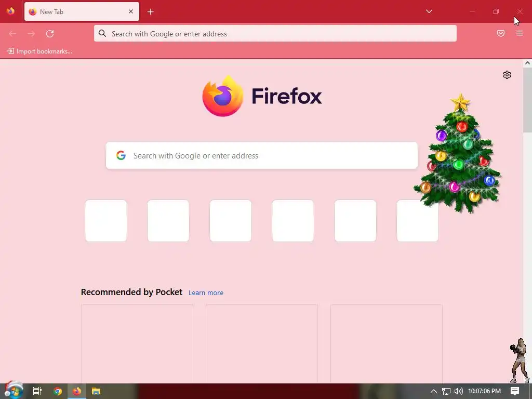
Task: Focus the Google search box on page
Action: [x=262, y=155]
